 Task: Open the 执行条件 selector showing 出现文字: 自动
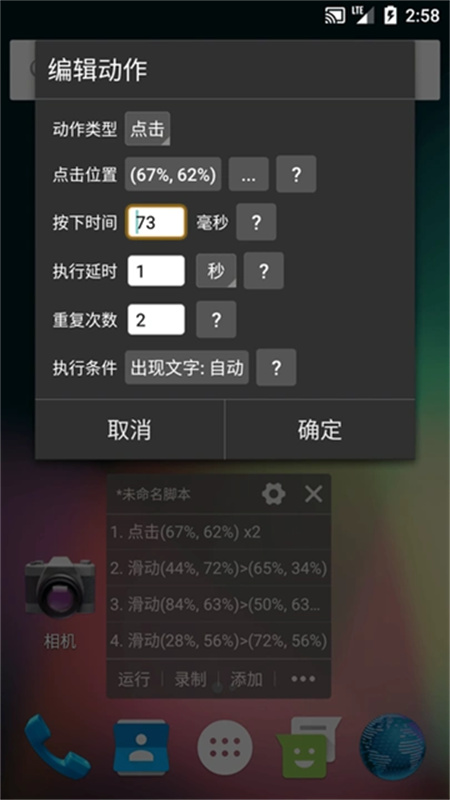click(187, 367)
